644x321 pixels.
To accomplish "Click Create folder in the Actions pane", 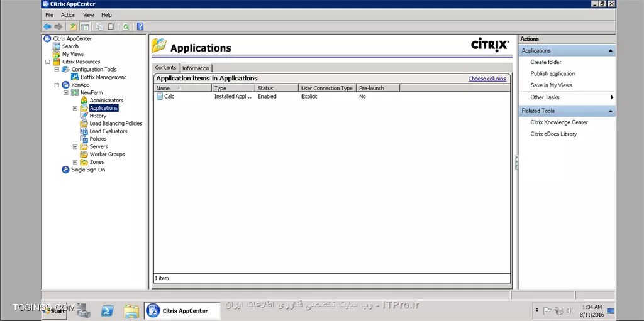I will (x=545, y=62).
